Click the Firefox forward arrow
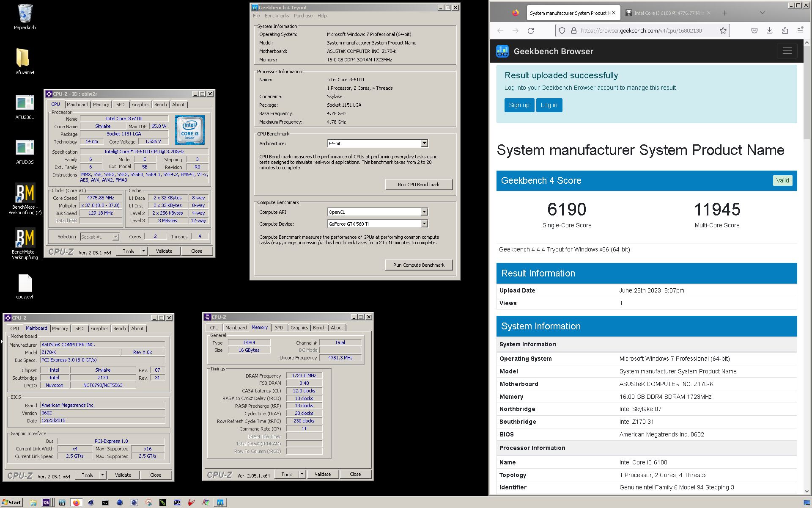This screenshot has height=508, width=812. [515, 30]
